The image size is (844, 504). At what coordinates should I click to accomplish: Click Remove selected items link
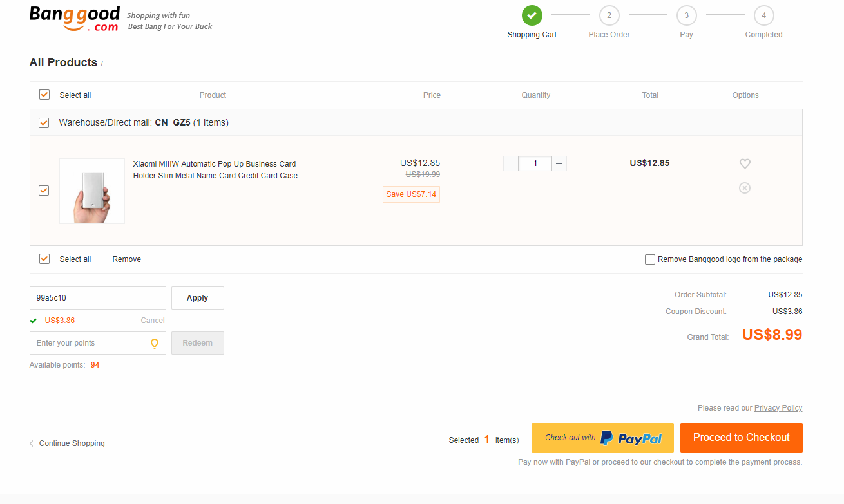coord(127,259)
